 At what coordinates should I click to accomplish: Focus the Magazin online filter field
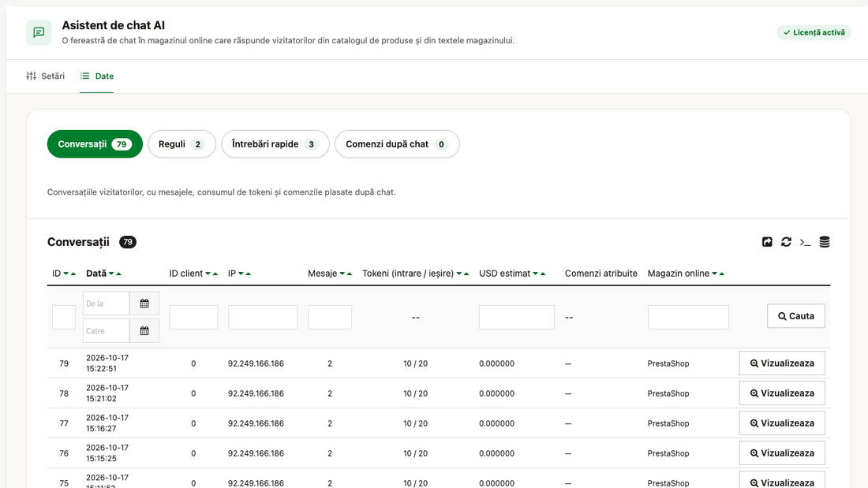coord(688,317)
